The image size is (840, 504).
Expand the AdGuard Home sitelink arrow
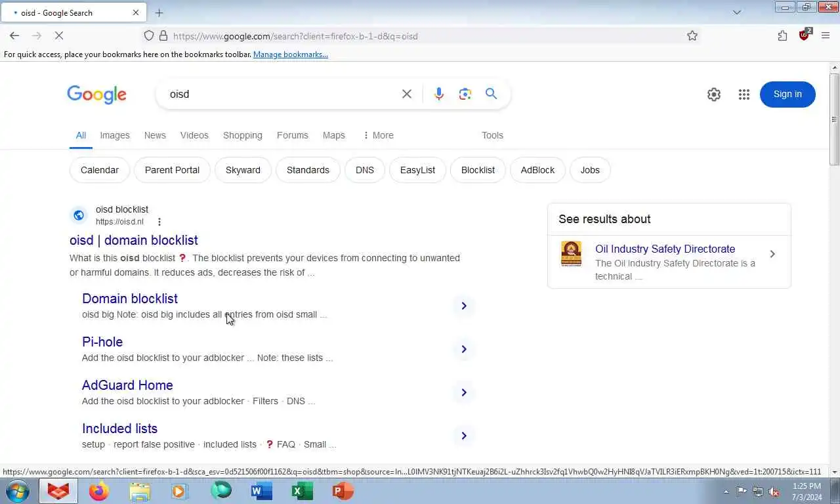coord(463,392)
